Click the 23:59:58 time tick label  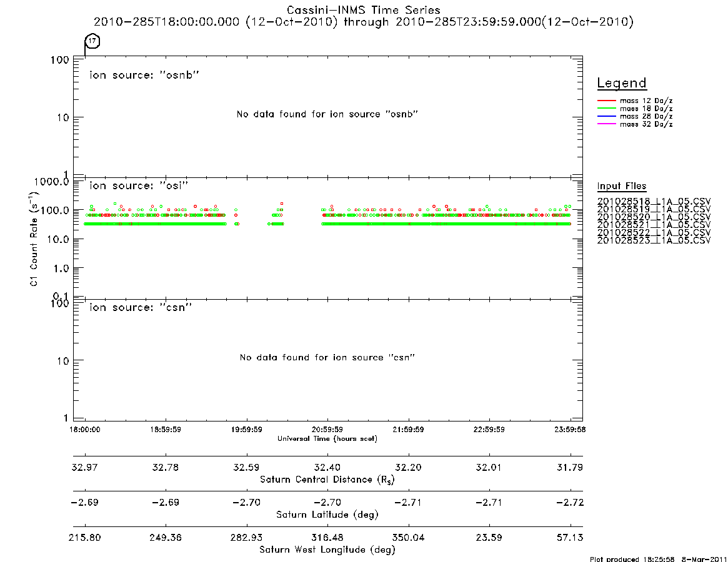click(x=570, y=430)
